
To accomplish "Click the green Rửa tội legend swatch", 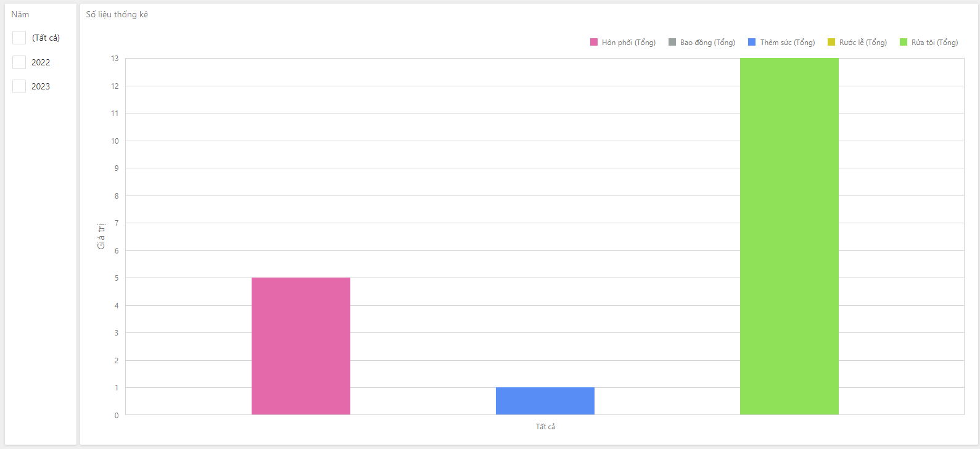I will click(x=904, y=42).
